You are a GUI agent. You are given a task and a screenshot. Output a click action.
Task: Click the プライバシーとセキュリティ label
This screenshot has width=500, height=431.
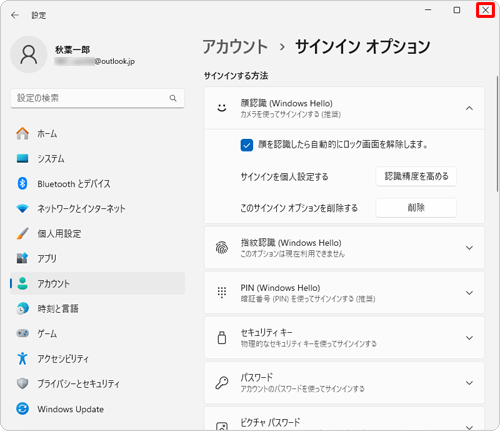78,384
